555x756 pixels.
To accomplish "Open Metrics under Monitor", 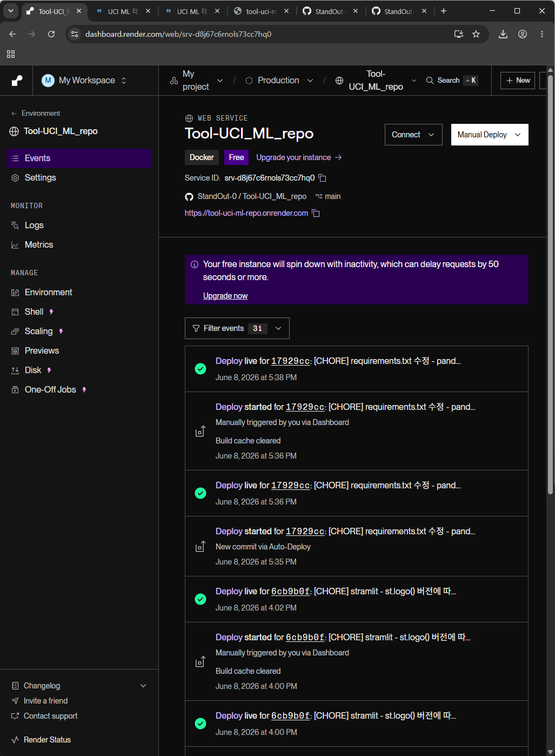I will [x=79, y=245].
